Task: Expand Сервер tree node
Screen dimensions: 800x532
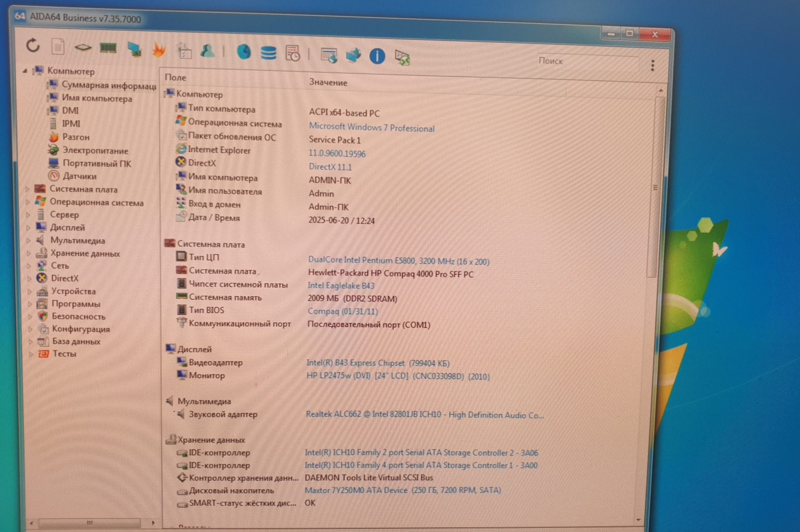Action: pyautogui.click(x=28, y=215)
